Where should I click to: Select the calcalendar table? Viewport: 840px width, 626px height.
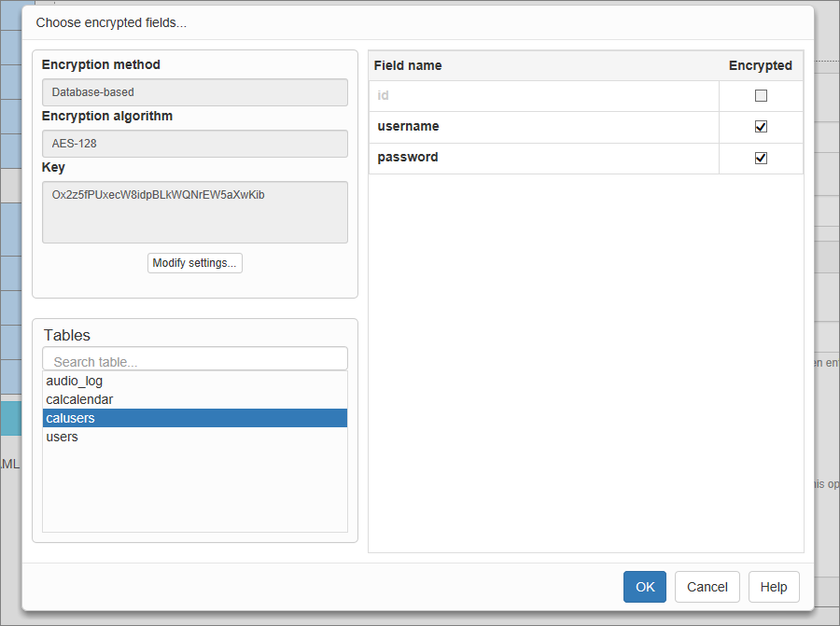pos(79,399)
